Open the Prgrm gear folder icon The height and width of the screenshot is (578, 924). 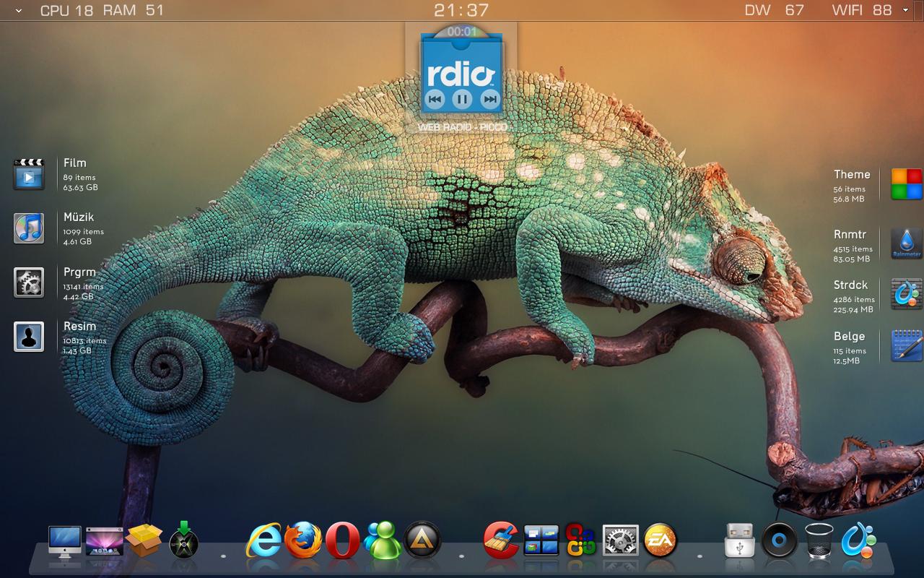pyautogui.click(x=29, y=282)
